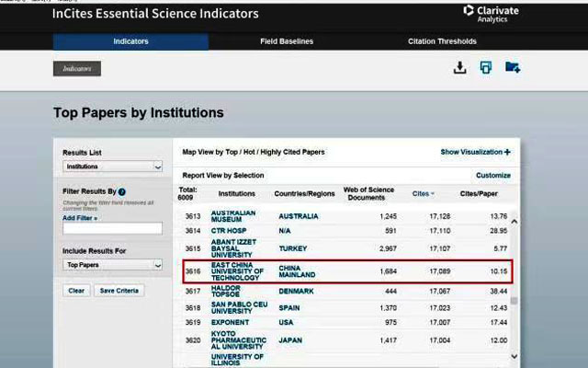Viewport: 588px width, 368px height.
Task: Click rank number 3613
Action: click(x=193, y=216)
